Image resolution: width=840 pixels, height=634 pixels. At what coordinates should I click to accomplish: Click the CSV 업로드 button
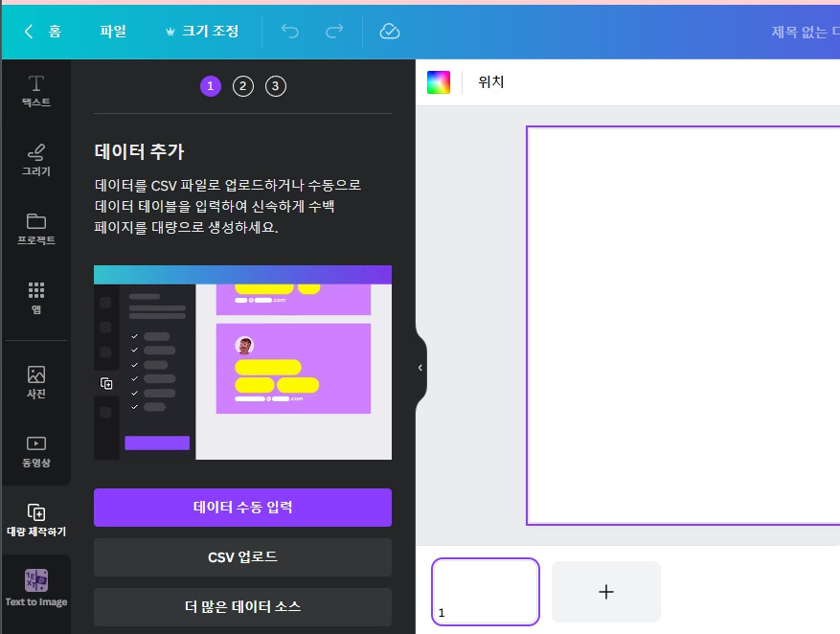point(242,557)
